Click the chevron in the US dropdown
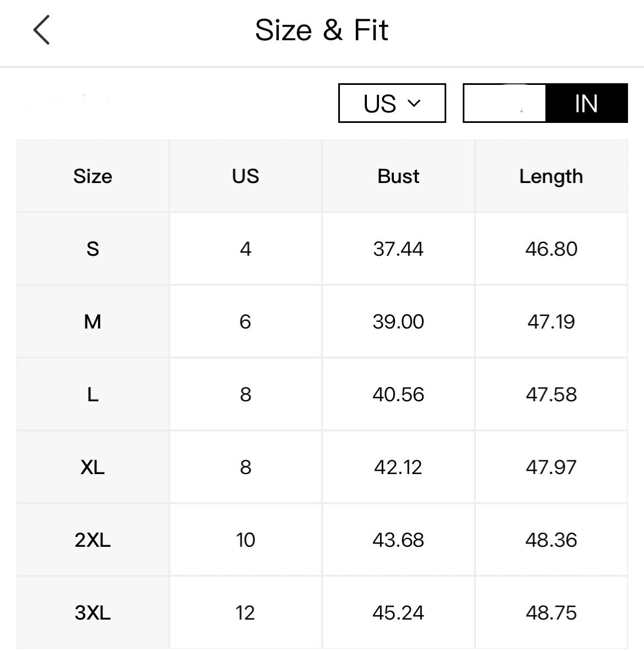Image resolution: width=644 pixels, height=651 pixels. pos(414,103)
